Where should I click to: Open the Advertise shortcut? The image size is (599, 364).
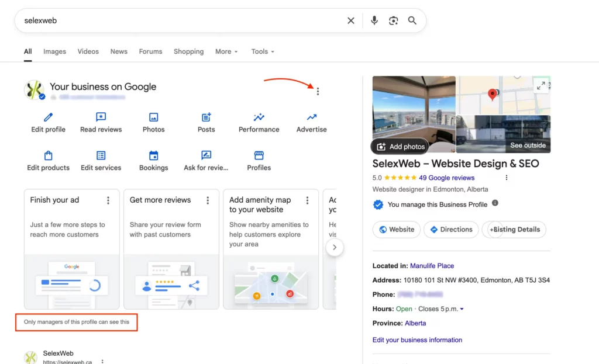311,123
